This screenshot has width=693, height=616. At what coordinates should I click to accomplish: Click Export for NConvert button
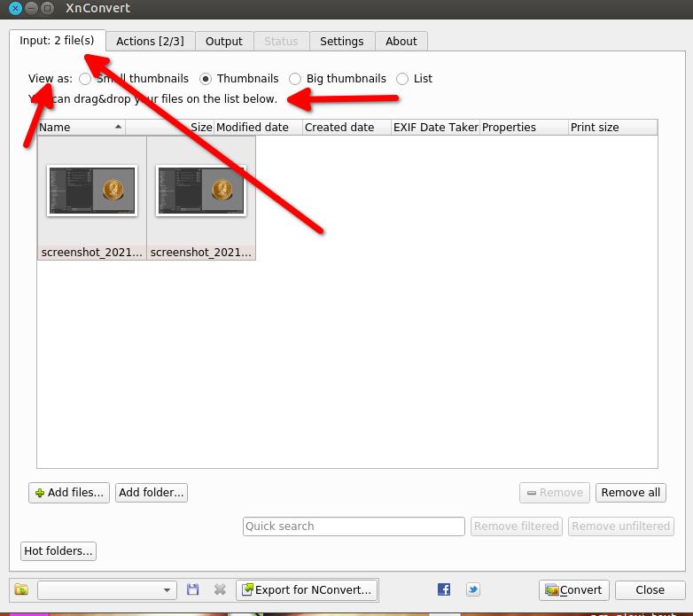point(307,590)
